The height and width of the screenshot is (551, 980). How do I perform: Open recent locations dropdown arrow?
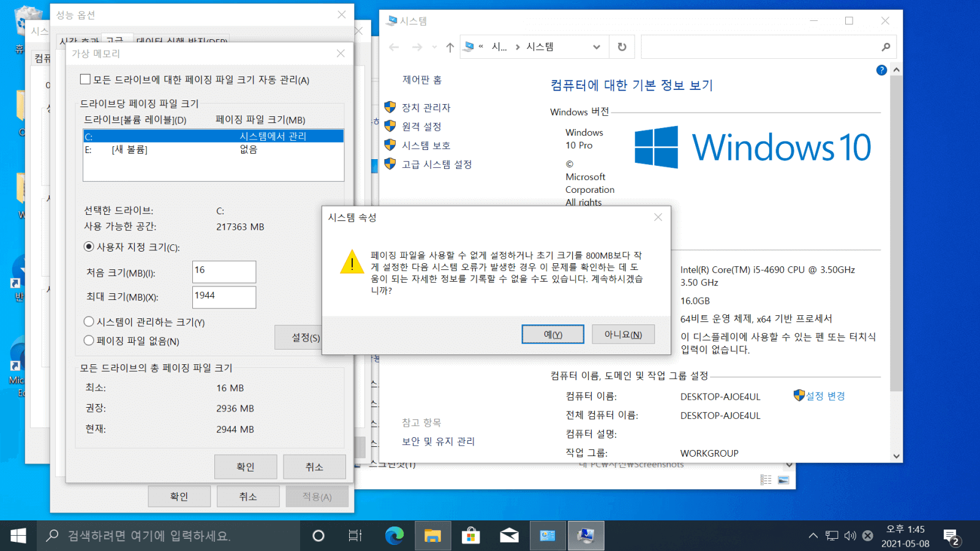click(x=434, y=47)
